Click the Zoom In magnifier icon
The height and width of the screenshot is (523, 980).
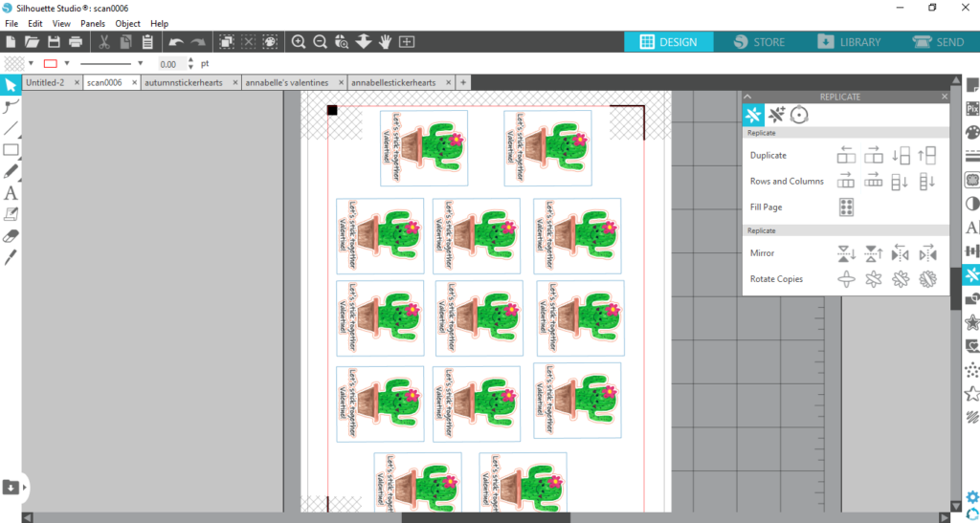click(299, 42)
